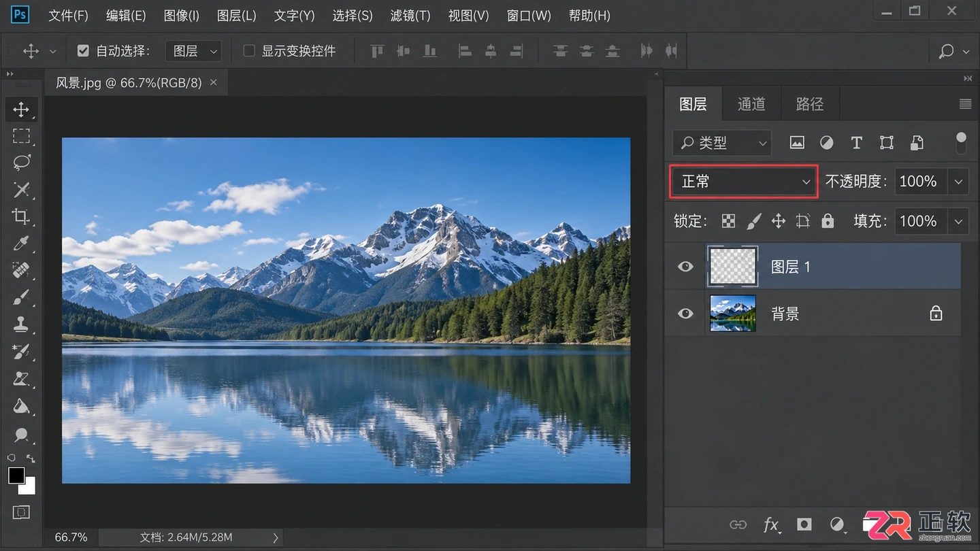This screenshot has width=980, height=551.
Task: Select the Paint Bucket tool
Action: [x=21, y=406]
